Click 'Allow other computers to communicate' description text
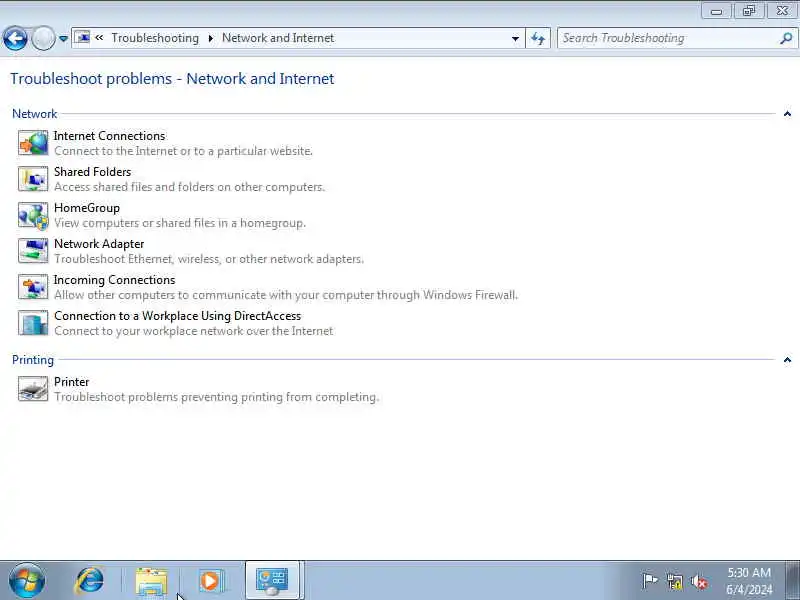Screen dimensions: 800x600 point(286,295)
